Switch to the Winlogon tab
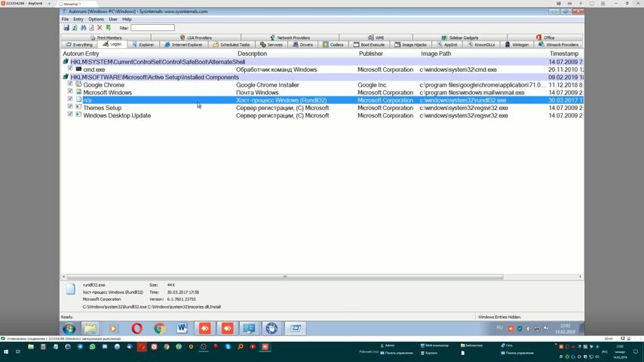The image size is (644, 362). [x=517, y=44]
